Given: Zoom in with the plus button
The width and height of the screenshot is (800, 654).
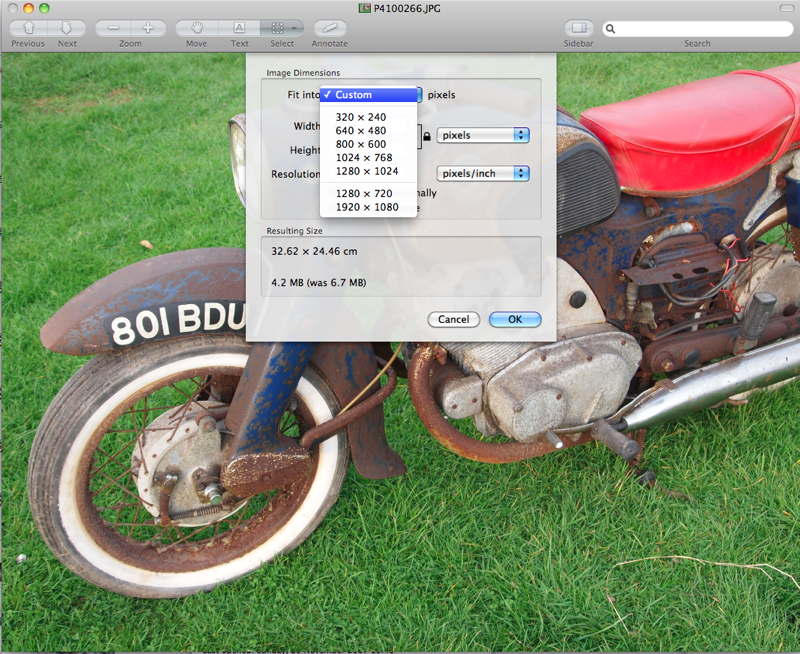Looking at the screenshot, I should click(148, 28).
